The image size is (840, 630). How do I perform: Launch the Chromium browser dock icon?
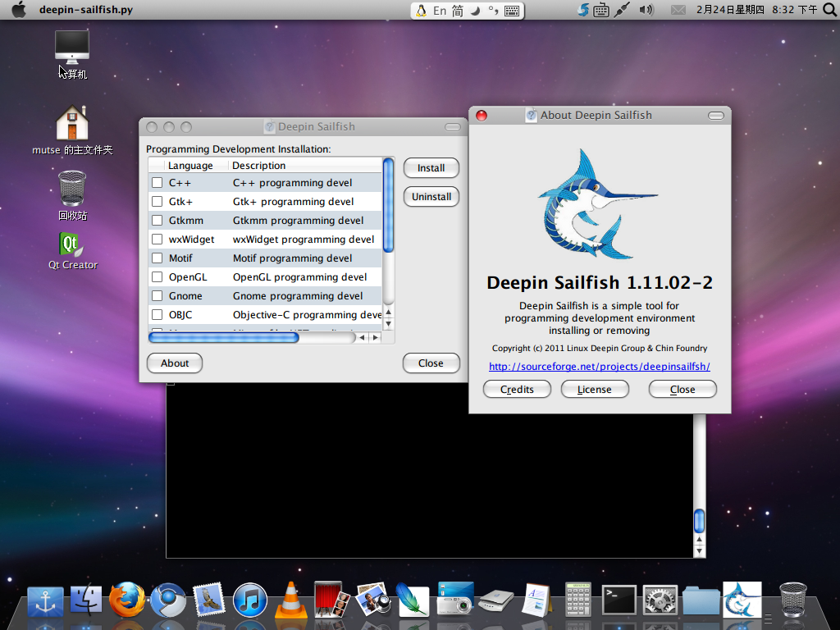coord(168,600)
